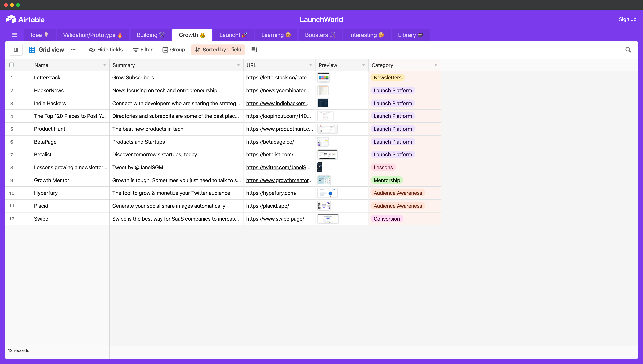
Task: Switch to the Validation/Prototype tab
Action: (x=93, y=35)
